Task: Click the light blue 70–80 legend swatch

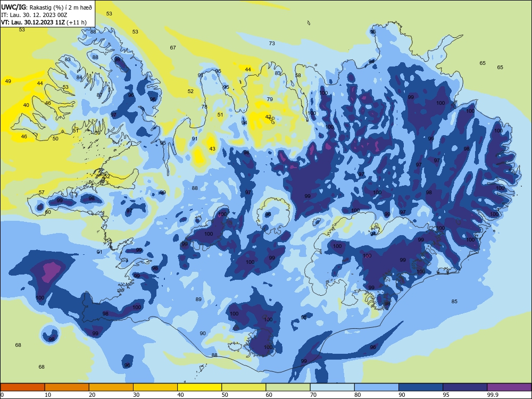Action: 332,387
